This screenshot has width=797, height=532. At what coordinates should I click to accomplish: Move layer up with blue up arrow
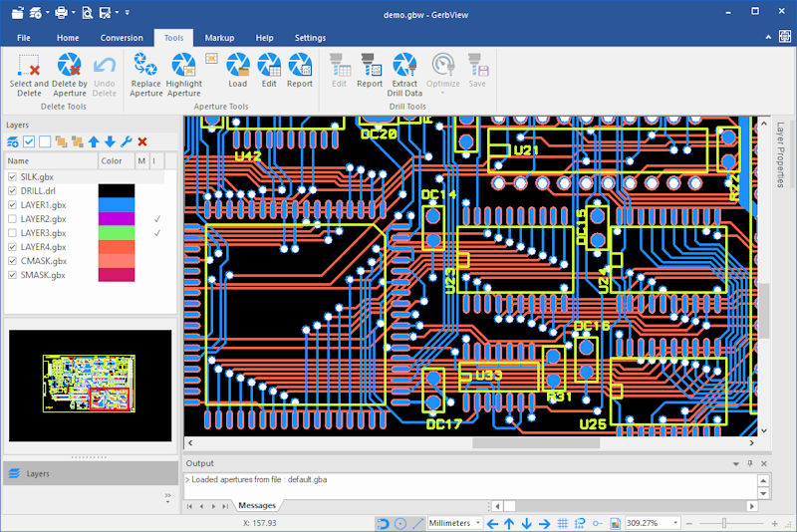click(x=94, y=142)
